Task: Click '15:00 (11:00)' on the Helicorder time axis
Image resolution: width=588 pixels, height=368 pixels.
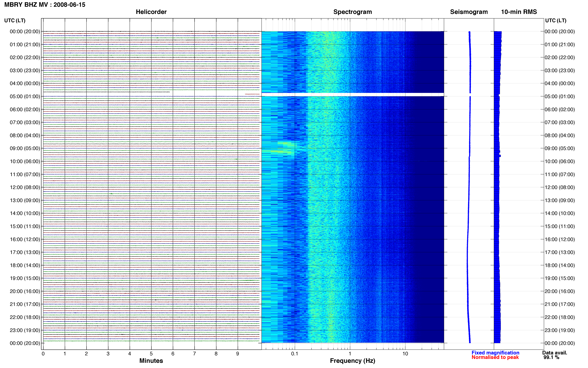Action: [25, 226]
